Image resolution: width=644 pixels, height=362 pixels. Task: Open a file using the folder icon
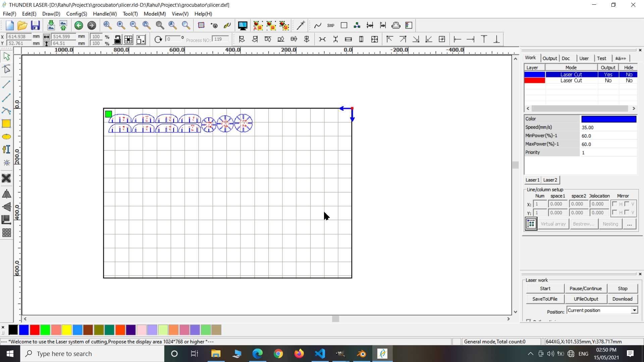click(x=22, y=25)
